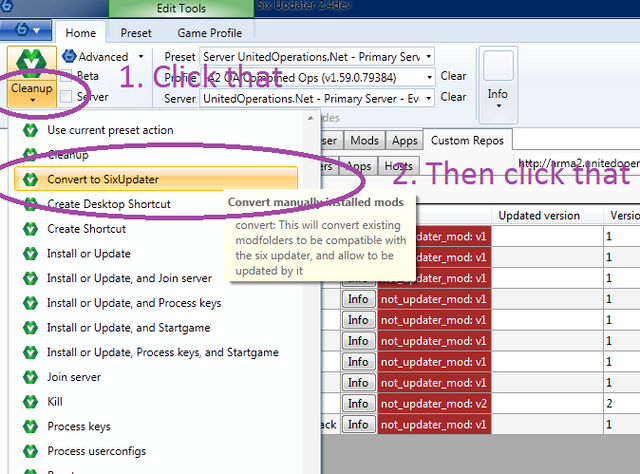Screen dimensions: 640x474
Task: Open the Edit Tools contextual tab
Action: pos(181,8)
